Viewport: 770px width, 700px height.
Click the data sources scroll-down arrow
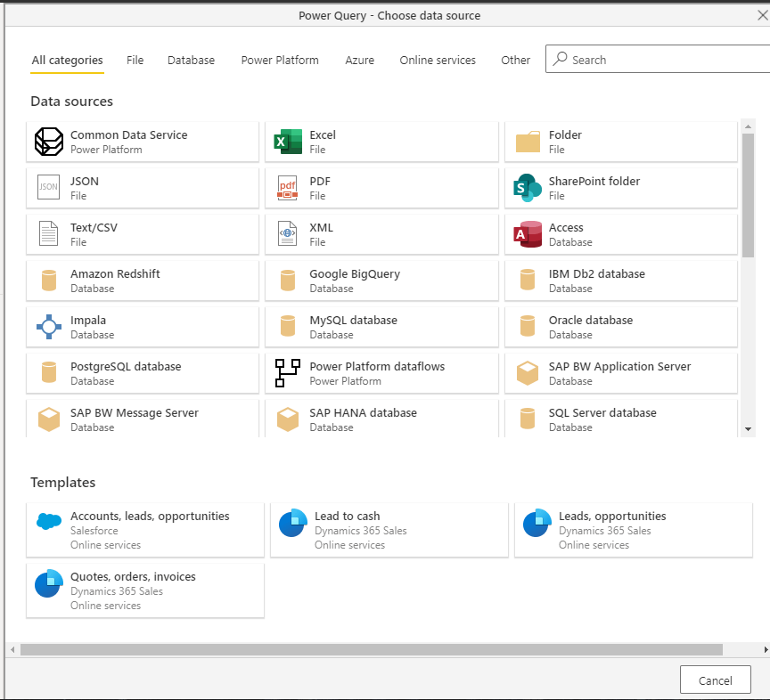pyautogui.click(x=748, y=429)
